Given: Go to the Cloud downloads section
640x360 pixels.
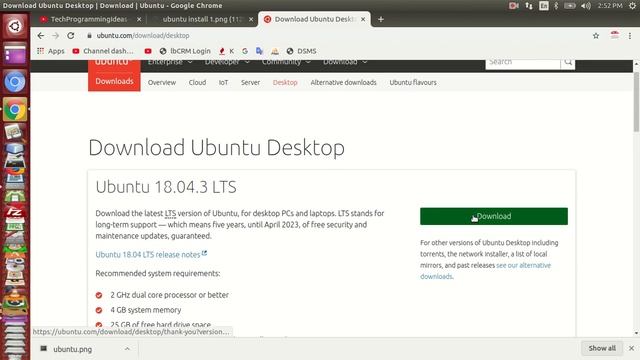Looking at the screenshot, I should 197,82.
